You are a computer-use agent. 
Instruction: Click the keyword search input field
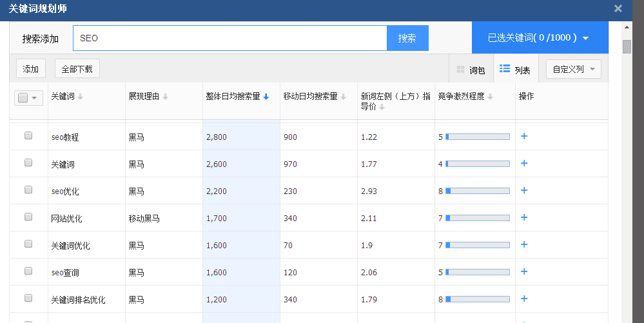(229, 38)
